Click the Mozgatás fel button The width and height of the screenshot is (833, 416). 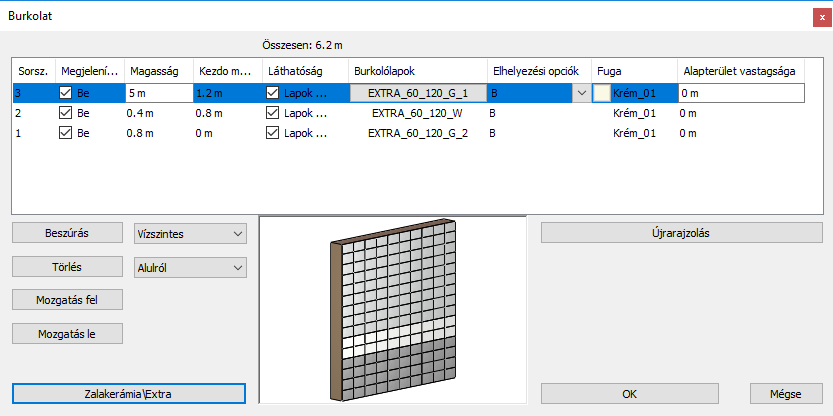pos(67,300)
